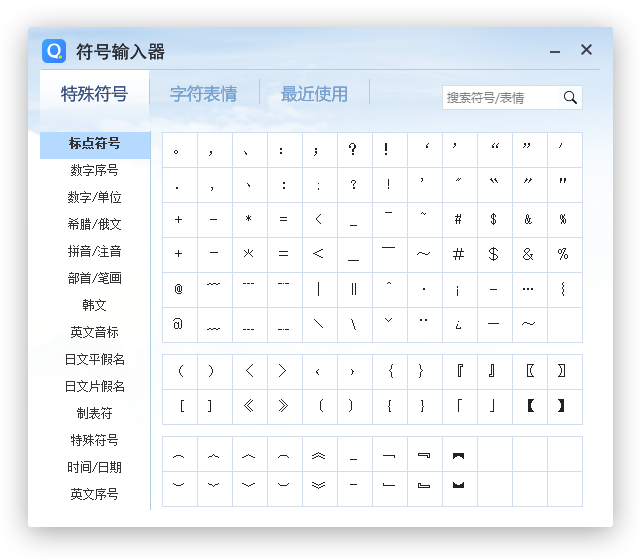Image resolution: width=641 pixels, height=560 pixels.
Task: Insert the right double angle bracket 》
Action: pos(284,406)
